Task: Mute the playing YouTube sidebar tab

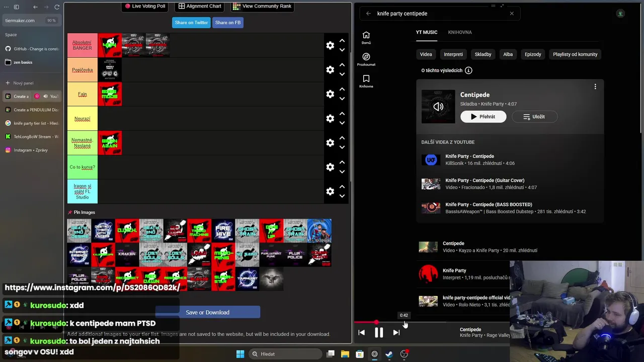Action: 45,96
